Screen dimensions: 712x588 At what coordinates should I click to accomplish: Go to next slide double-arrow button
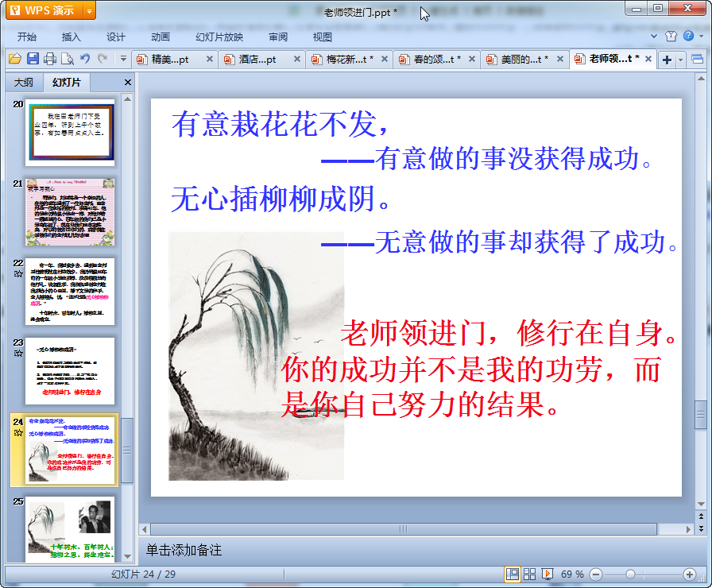pos(701,528)
